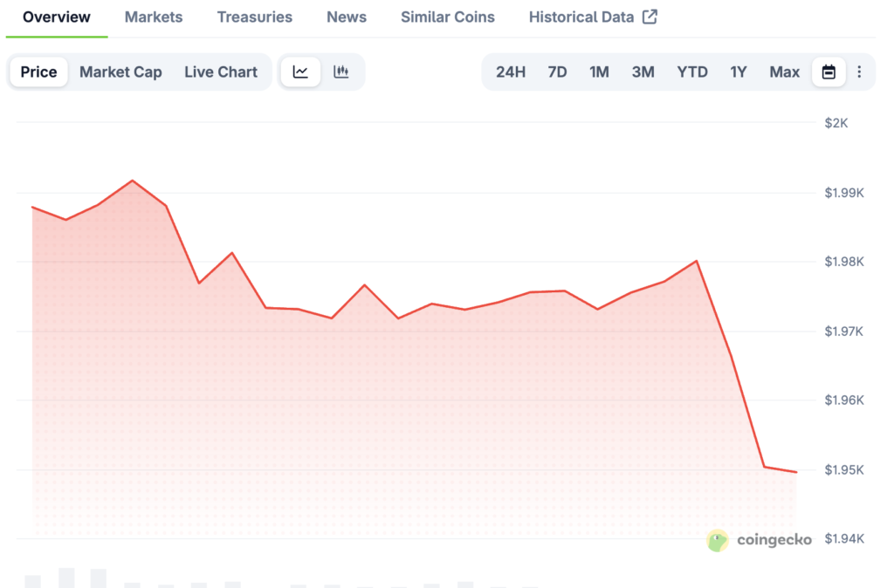Viewport: 894px width, 588px height.
Task: Open the Markets tab
Action: [x=154, y=17]
